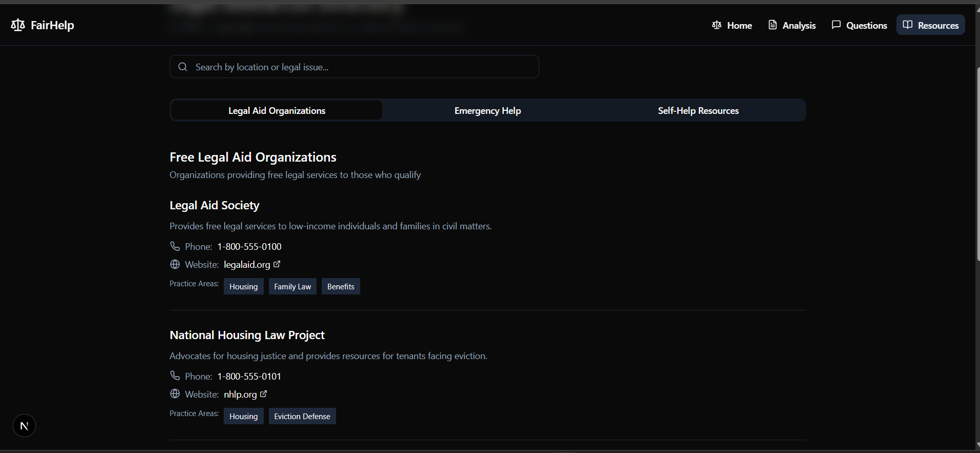Focus the location or legal issue search field
Screen dimensions: 980x453
click(354, 67)
